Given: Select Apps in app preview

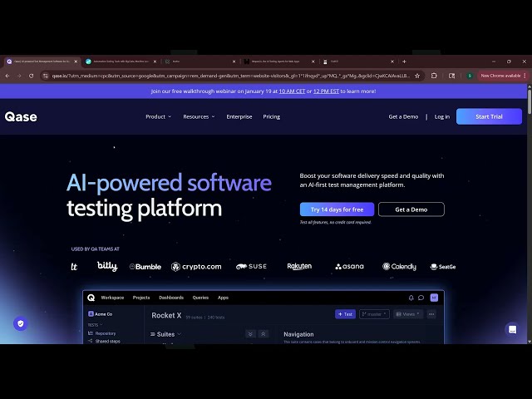Looking at the screenshot, I should click(223, 298).
